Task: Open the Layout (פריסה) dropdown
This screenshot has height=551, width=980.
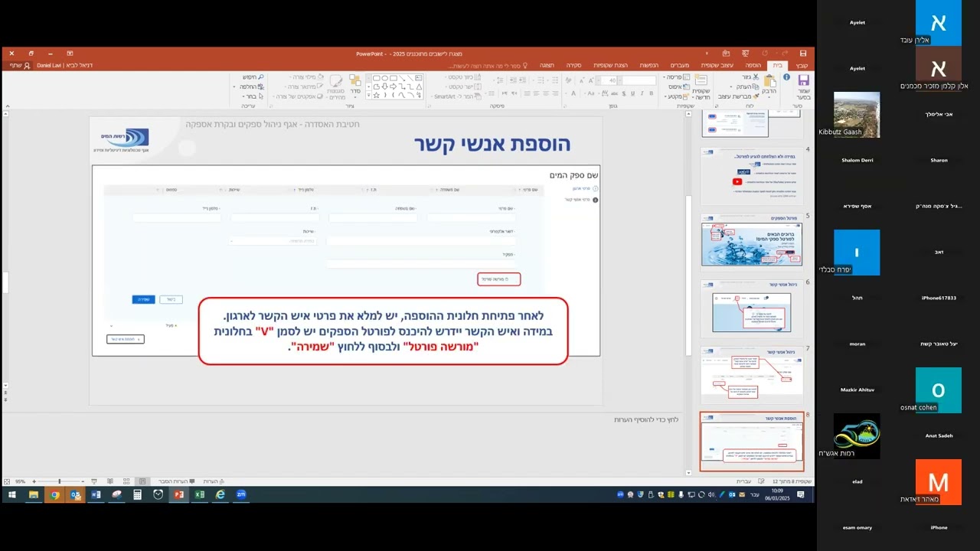Action: point(677,77)
